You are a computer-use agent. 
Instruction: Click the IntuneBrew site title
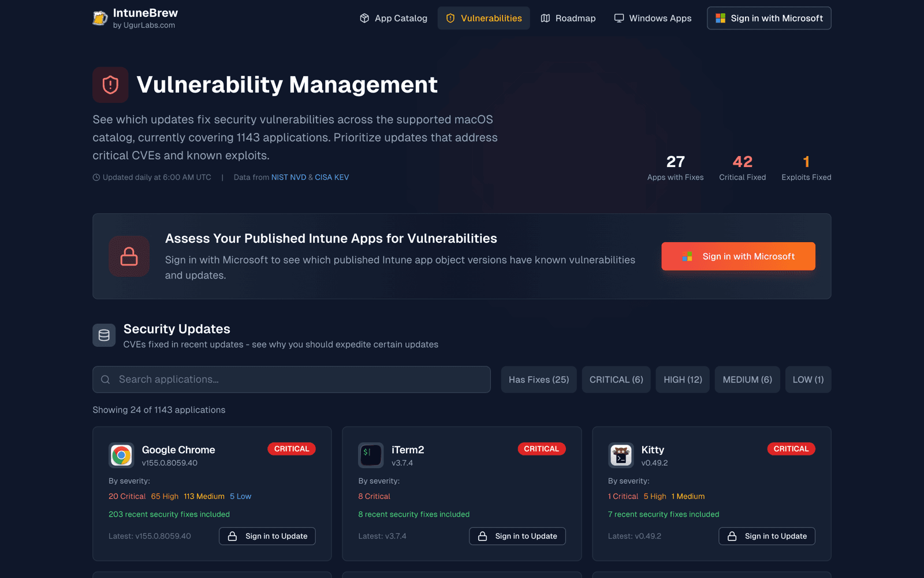pyautogui.click(x=146, y=13)
